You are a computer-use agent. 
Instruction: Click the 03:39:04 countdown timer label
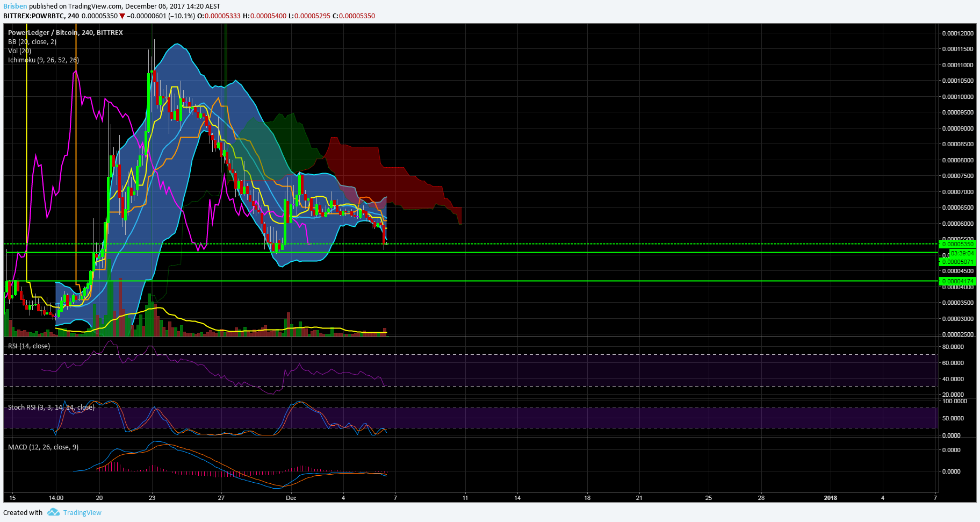click(x=962, y=253)
